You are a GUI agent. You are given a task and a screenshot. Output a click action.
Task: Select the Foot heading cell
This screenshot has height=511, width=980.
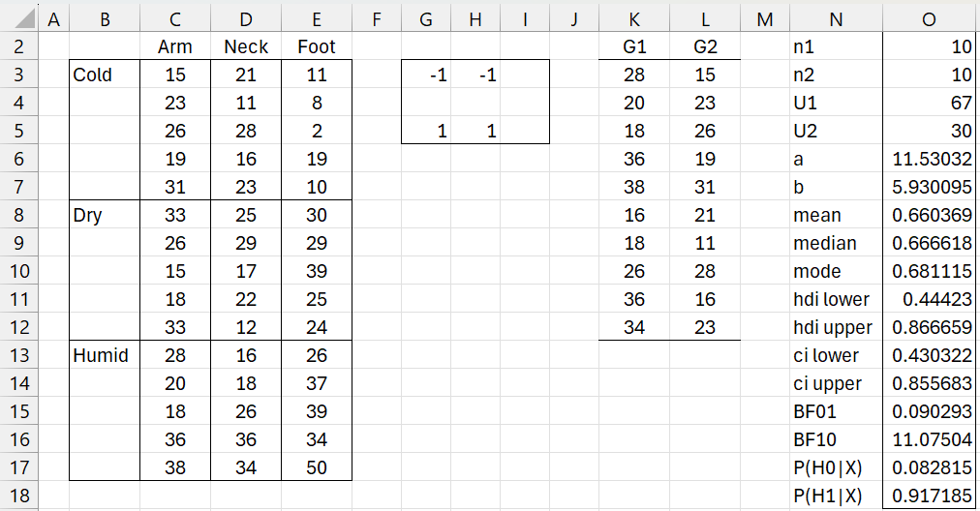(317, 46)
